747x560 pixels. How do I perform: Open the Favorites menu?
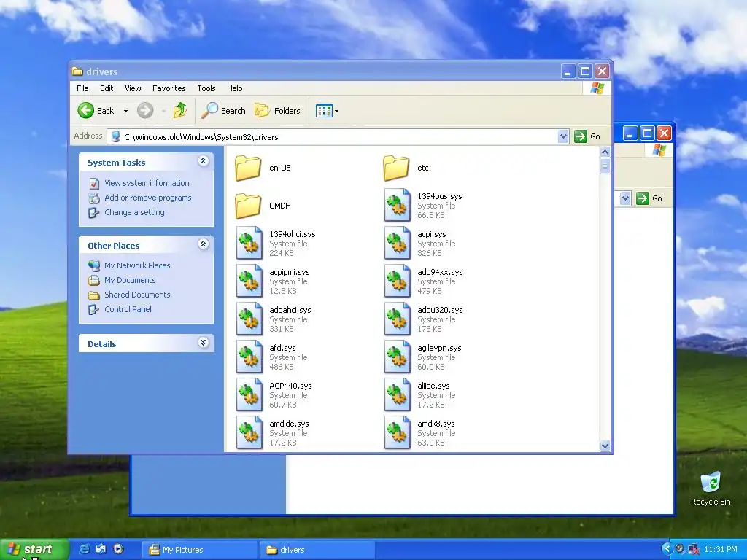tap(169, 88)
